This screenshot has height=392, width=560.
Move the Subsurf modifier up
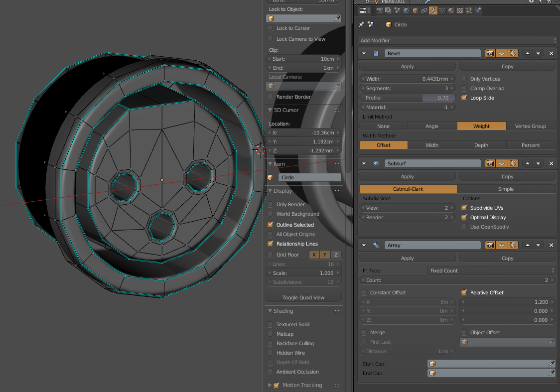tap(527, 163)
